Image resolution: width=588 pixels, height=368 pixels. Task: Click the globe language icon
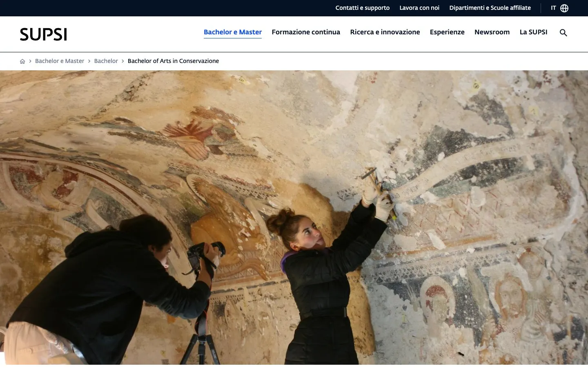tap(564, 8)
